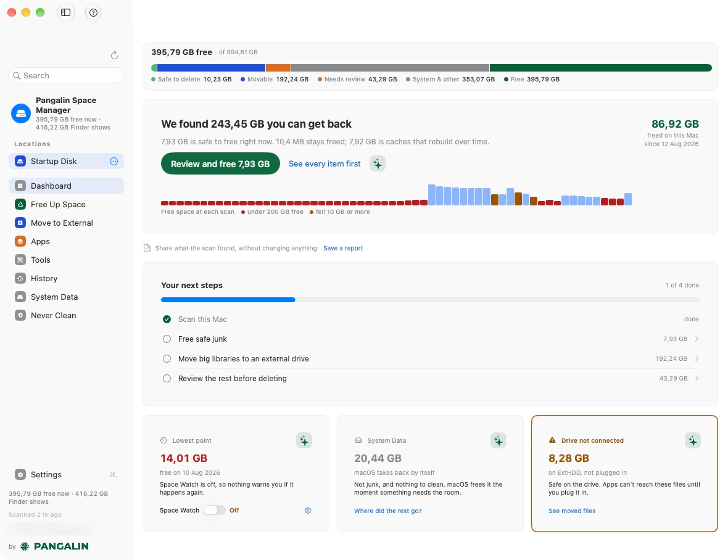Expand the 43,29 GB step chevron
728x560 pixels.
coord(697,379)
